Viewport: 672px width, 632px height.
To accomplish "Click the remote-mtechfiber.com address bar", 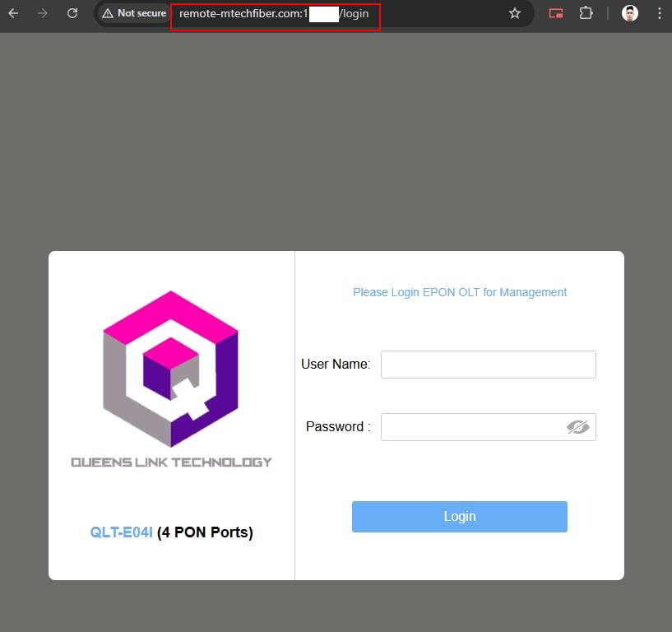I will pyautogui.click(x=276, y=14).
